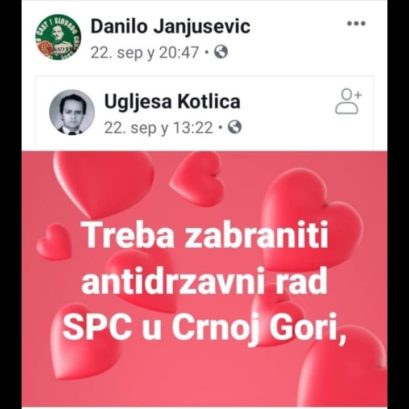Click the globe privacy icon next to 13:22
The height and width of the screenshot is (409, 409).
(234, 127)
